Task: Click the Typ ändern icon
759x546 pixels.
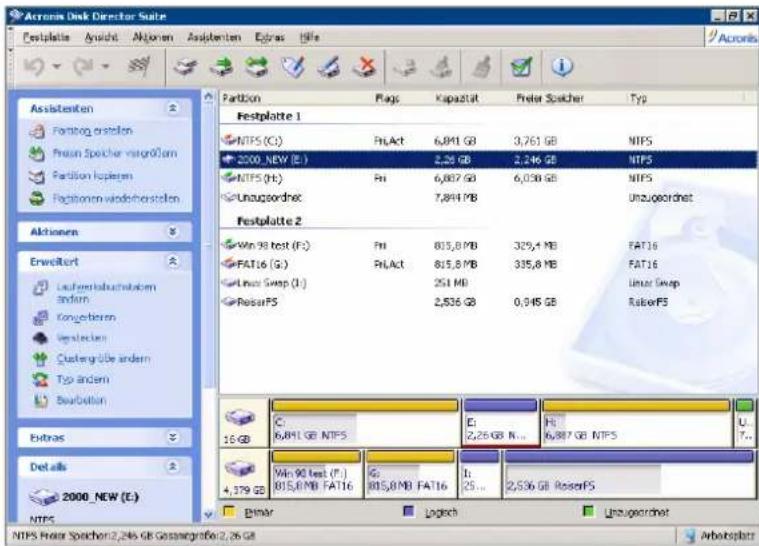Action: [41, 379]
